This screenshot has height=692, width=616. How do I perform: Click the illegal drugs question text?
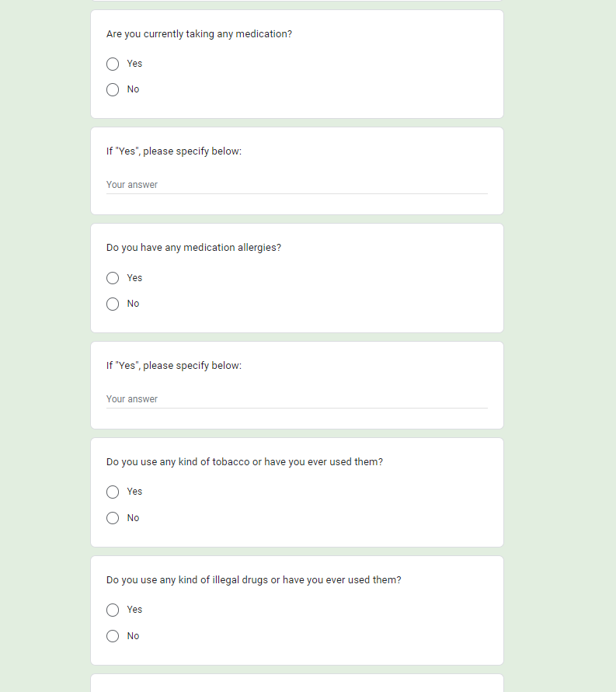(254, 580)
